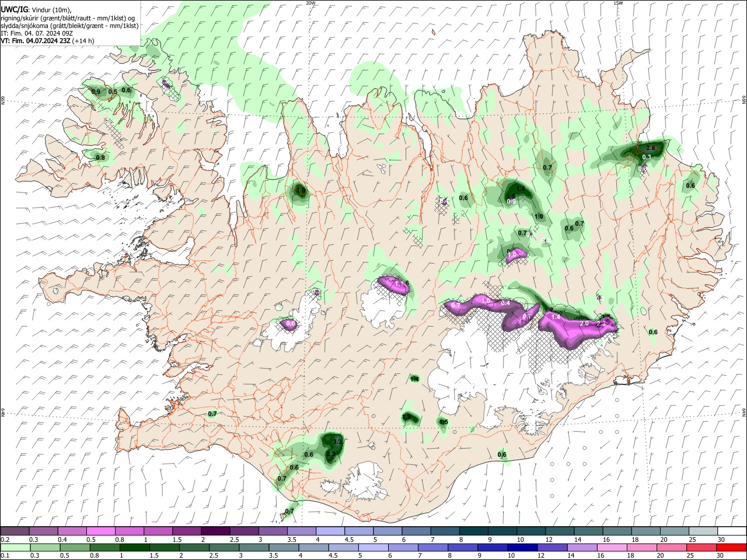Click the '30' label in the rain legend row
The width and height of the screenshot is (747, 560).
coord(721,556)
